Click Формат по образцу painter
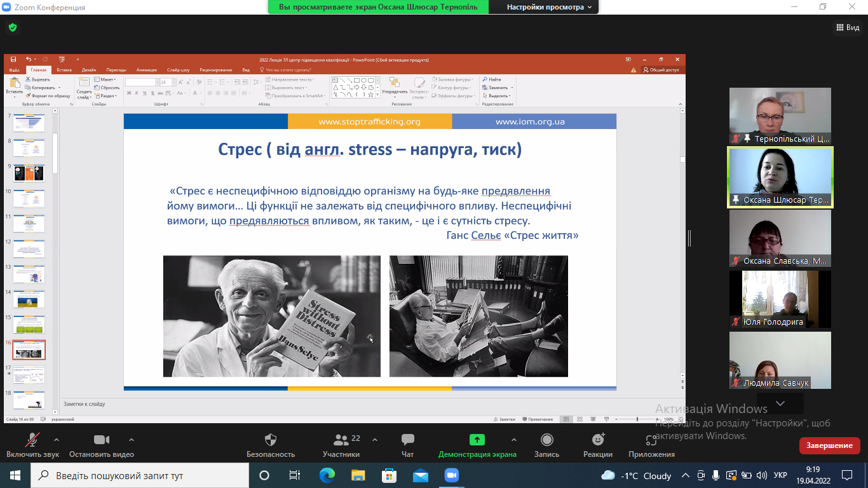This screenshot has width=868, height=488. coord(48,96)
